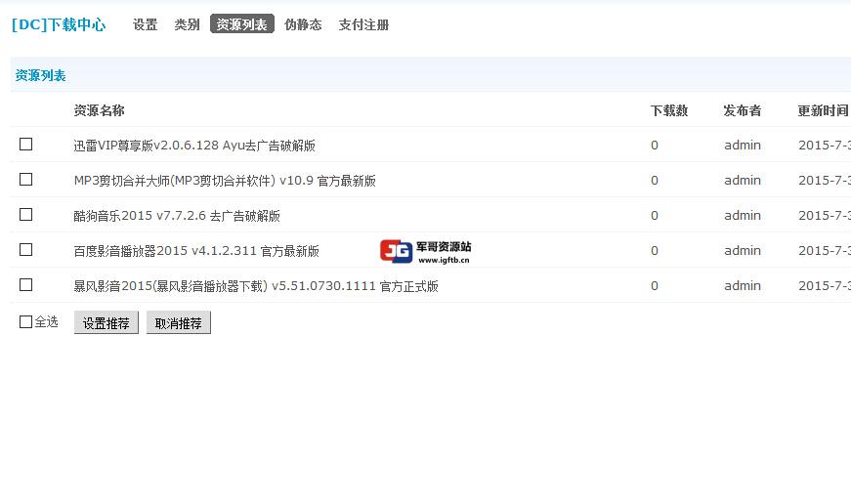Click update date in 迅雷VIP尊享版 row
851x504 pixels.
click(825, 145)
